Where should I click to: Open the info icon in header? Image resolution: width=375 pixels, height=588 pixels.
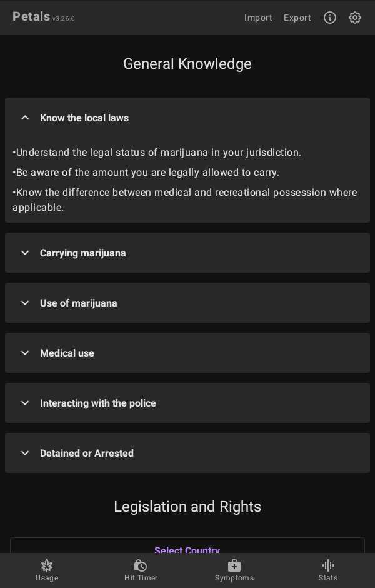330,18
